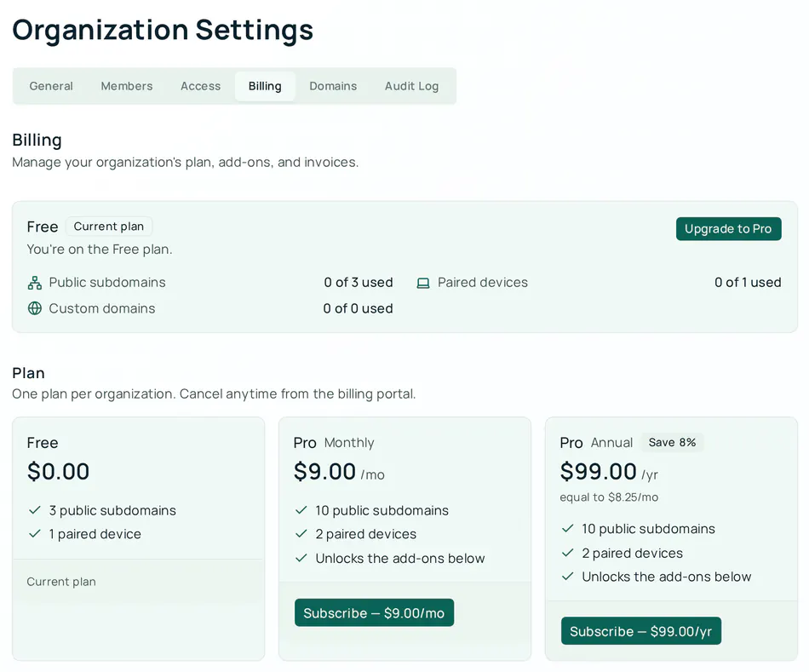Click checkmark beside Pro Monthly 'Unlocks the add-ons below'
The height and width of the screenshot is (672, 809).
(x=301, y=559)
